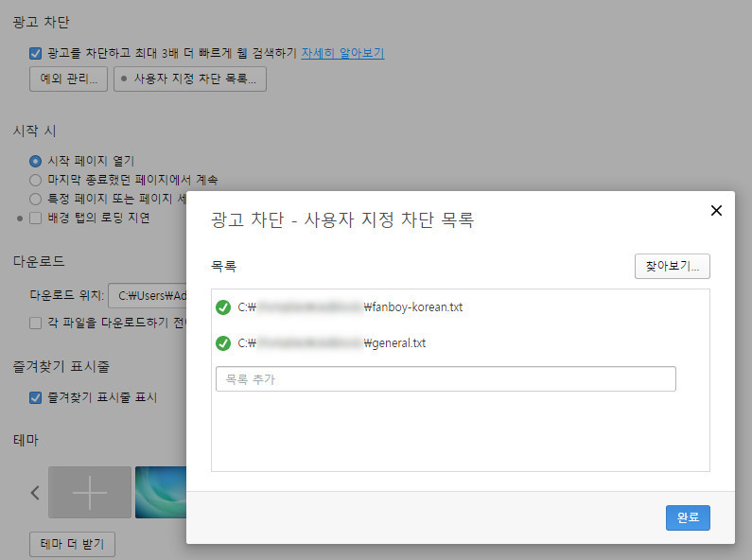Screen dimensions: 752x560
Task: Toggle 즐겨찾기 표시줄 표시 checkbox
Action: pyautogui.click(x=35, y=397)
